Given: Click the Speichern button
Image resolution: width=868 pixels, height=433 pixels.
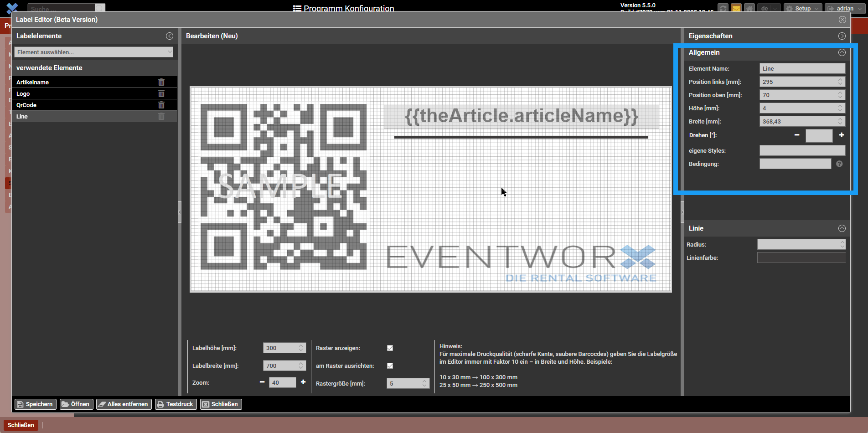Looking at the screenshot, I should click(x=35, y=404).
